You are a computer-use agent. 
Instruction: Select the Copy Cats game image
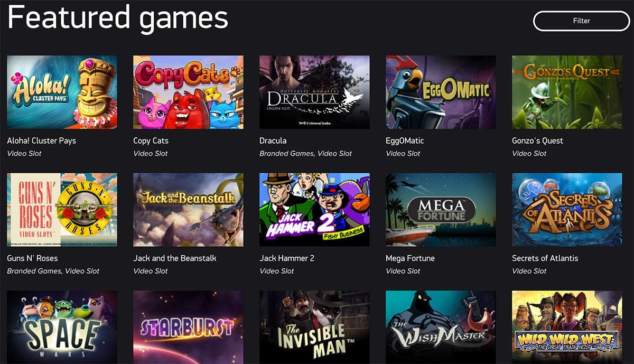(x=188, y=92)
